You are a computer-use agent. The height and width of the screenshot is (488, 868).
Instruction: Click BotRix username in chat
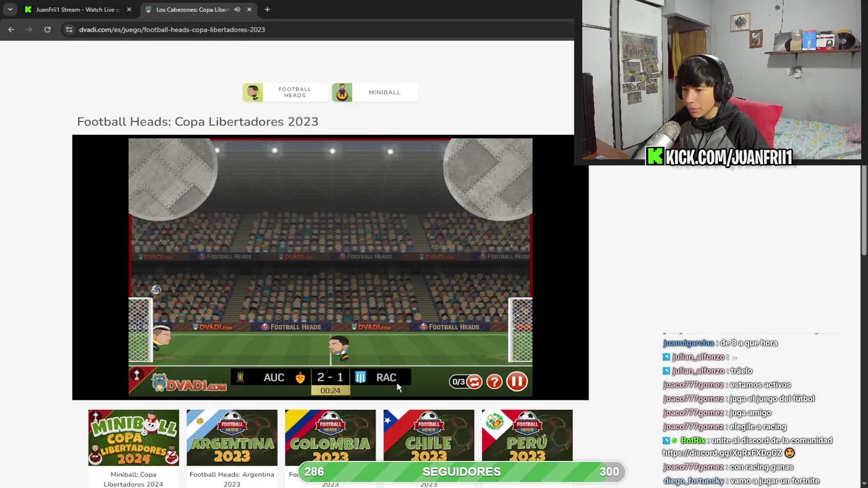click(693, 441)
